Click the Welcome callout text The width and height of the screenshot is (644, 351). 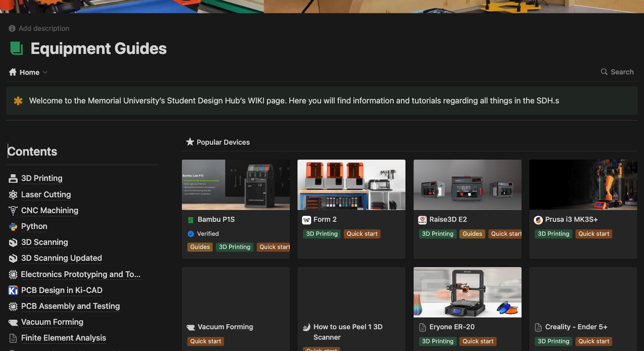click(294, 101)
